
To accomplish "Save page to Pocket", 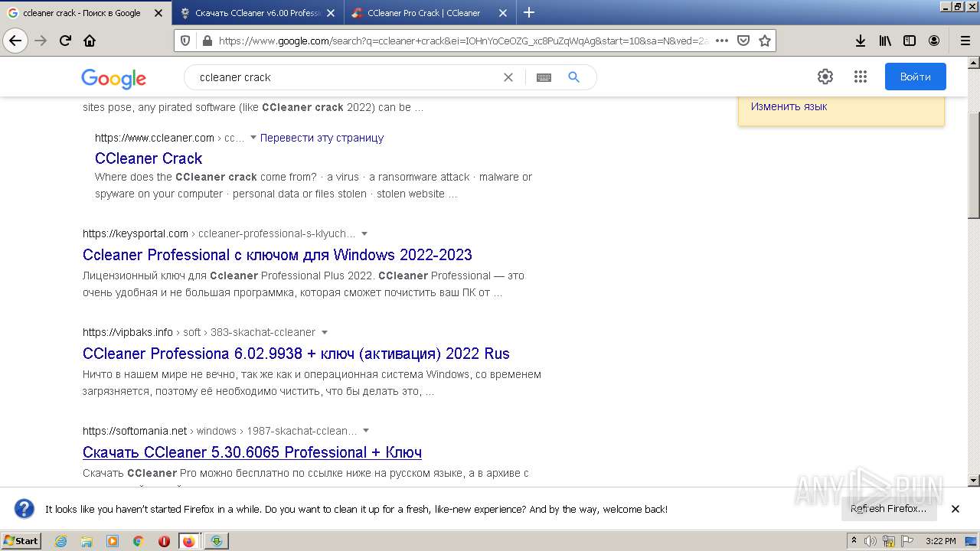I will 743,41.
